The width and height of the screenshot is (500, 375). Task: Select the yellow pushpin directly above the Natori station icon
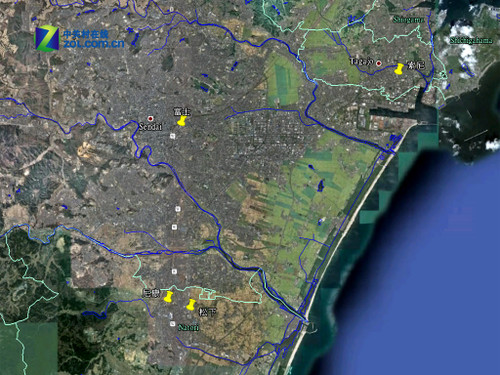point(168,297)
